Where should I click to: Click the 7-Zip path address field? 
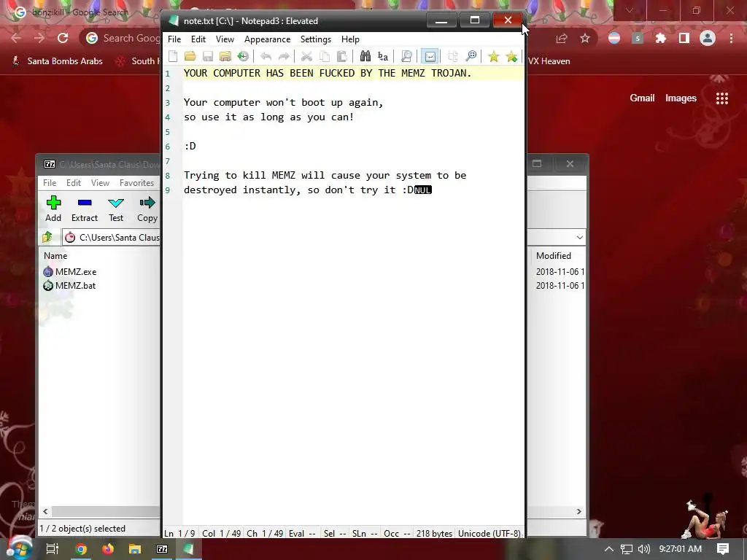(112, 237)
